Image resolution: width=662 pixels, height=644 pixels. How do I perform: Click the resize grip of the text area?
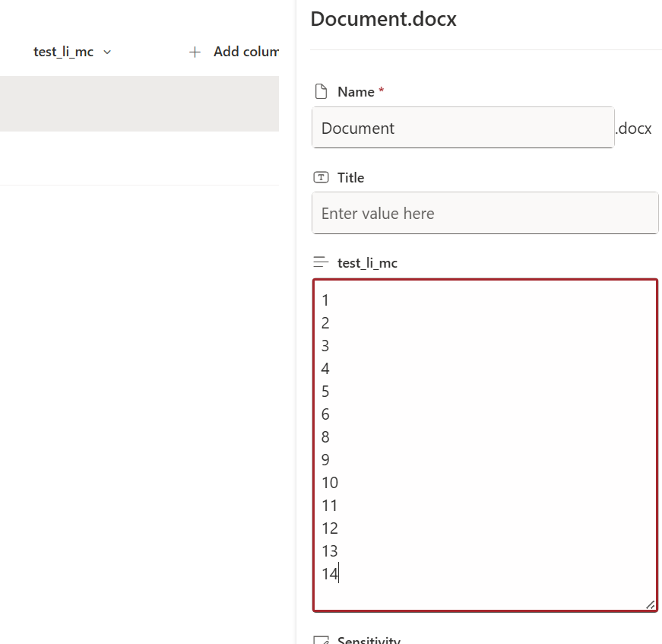click(x=650, y=604)
